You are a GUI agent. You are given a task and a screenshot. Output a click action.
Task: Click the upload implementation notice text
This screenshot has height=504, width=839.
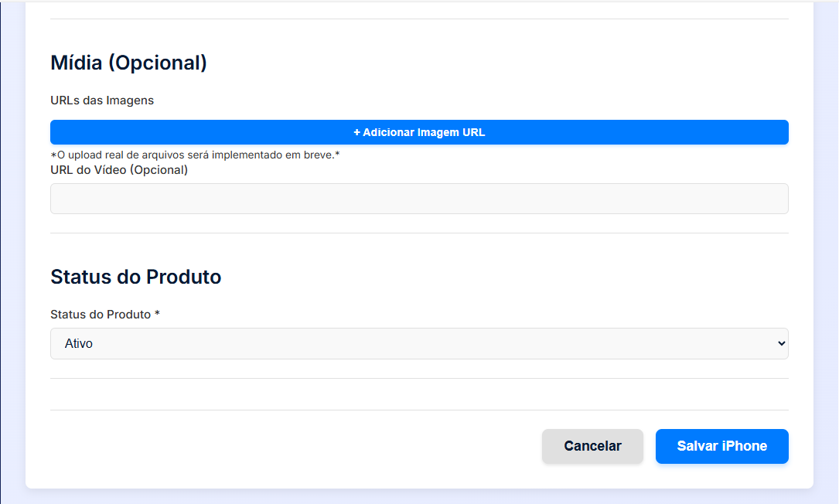[x=195, y=155]
